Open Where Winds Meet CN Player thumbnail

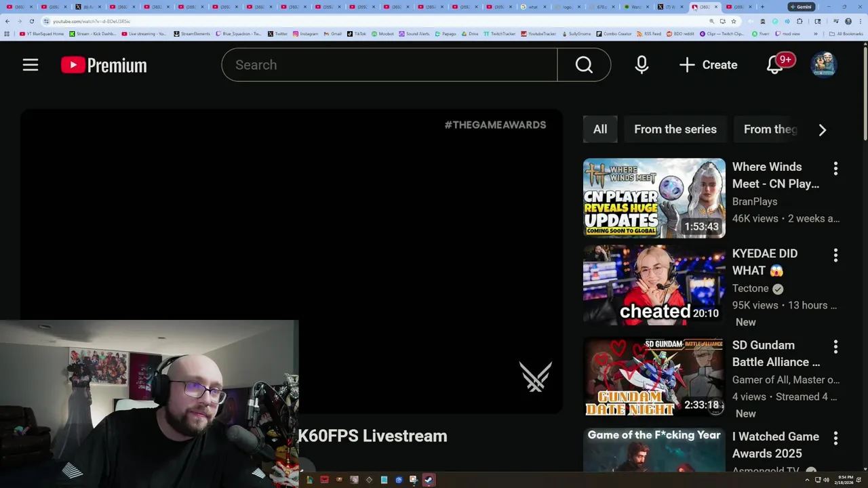[654, 198]
